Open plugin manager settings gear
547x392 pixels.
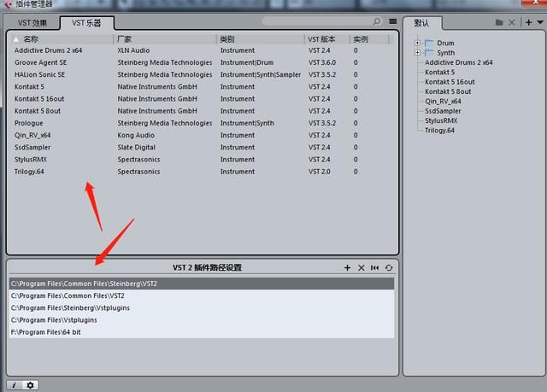point(31,385)
